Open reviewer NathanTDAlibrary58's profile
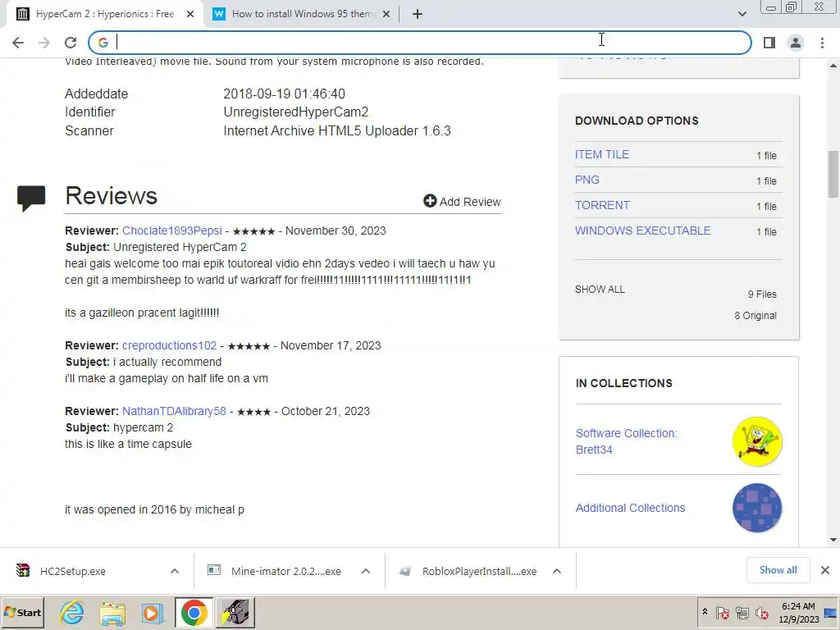 click(x=174, y=411)
